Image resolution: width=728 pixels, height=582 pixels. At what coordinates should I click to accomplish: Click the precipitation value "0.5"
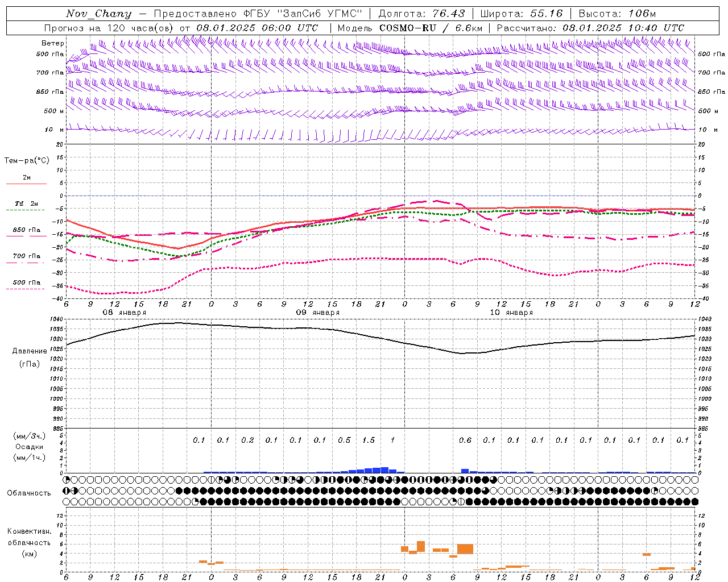tap(344, 440)
